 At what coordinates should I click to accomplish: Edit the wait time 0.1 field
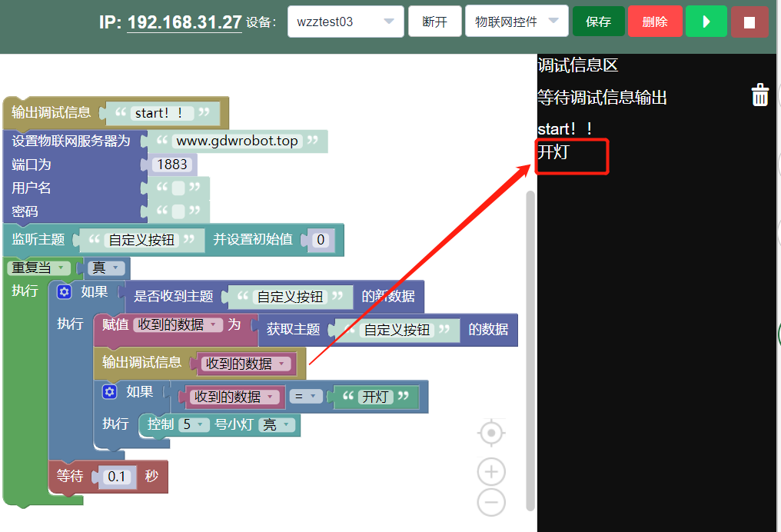117,477
